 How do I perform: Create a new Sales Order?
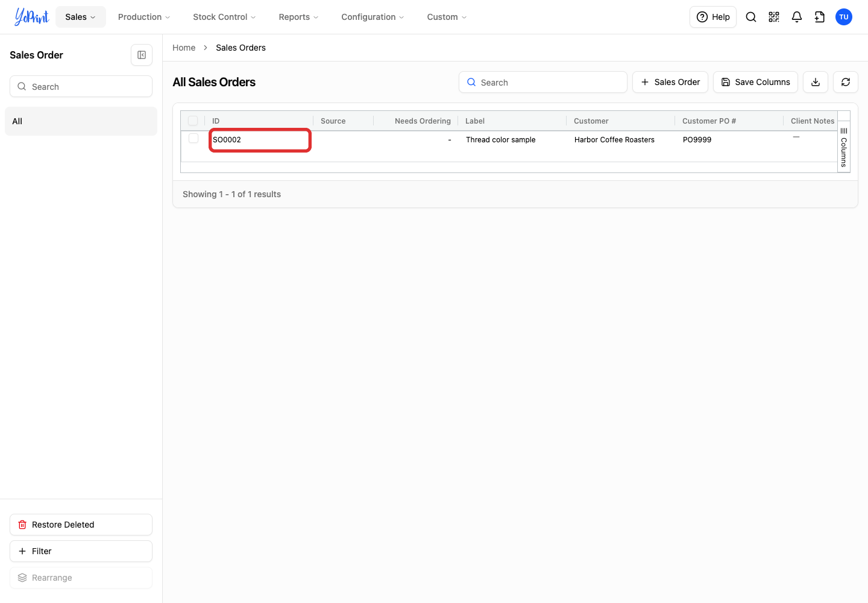pyautogui.click(x=670, y=82)
